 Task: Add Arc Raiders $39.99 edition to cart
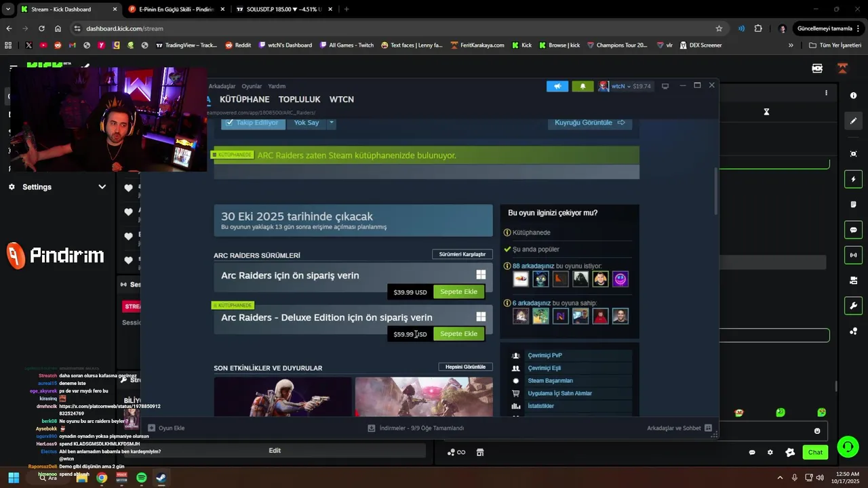[458, 291]
